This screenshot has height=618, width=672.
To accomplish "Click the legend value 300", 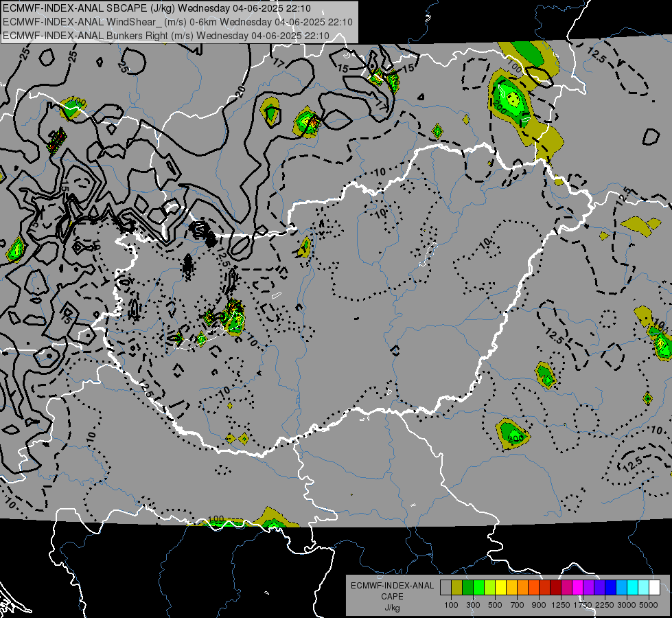I will tap(473, 605).
